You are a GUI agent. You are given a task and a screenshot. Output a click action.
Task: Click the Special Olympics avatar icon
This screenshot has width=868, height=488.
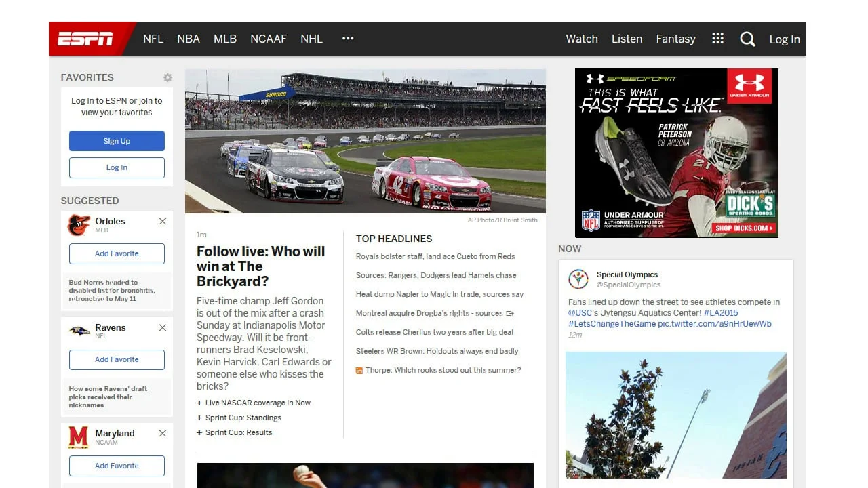coord(578,279)
